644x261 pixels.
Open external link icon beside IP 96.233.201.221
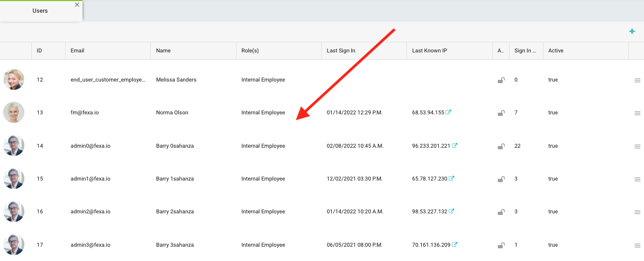point(455,146)
